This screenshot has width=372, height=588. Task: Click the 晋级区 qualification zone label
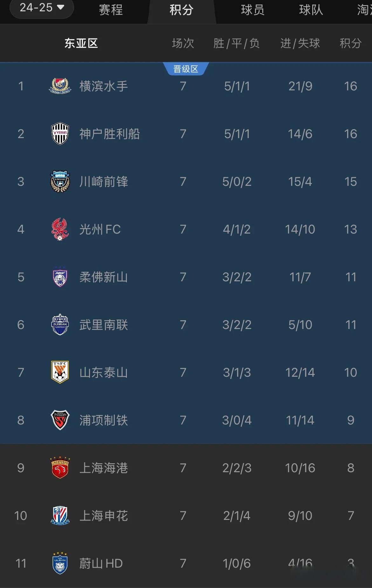[186, 69]
